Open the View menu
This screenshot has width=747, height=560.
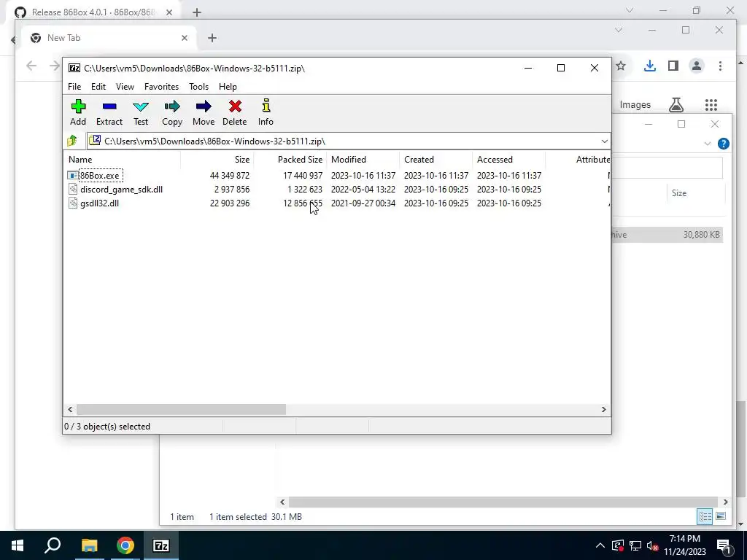tap(125, 86)
